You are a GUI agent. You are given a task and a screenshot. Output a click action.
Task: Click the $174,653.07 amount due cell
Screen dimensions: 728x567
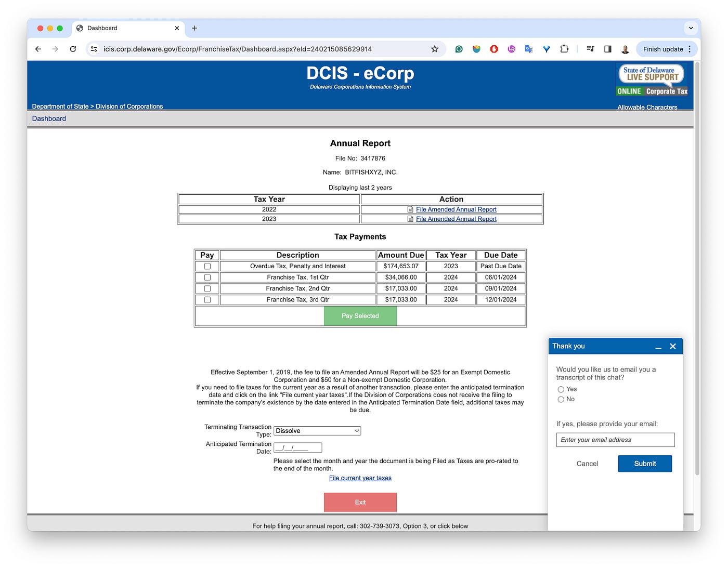401,266
